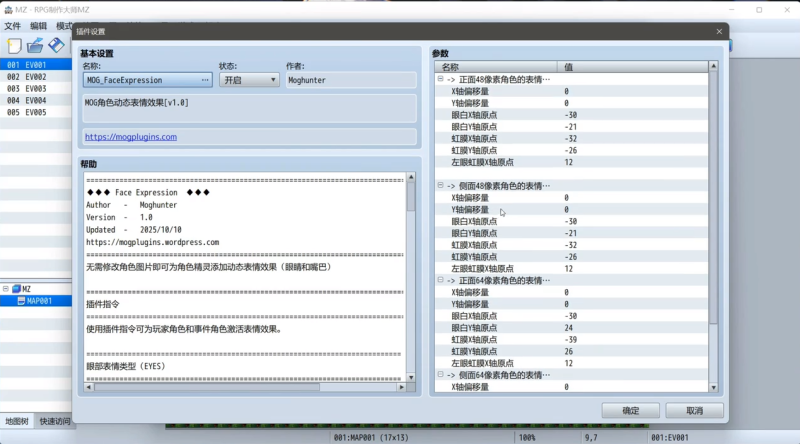Image resolution: width=800 pixels, height=444 pixels.
Task: Select X轴偏移量 under 侧面64像素 group
Action: click(571, 387)
